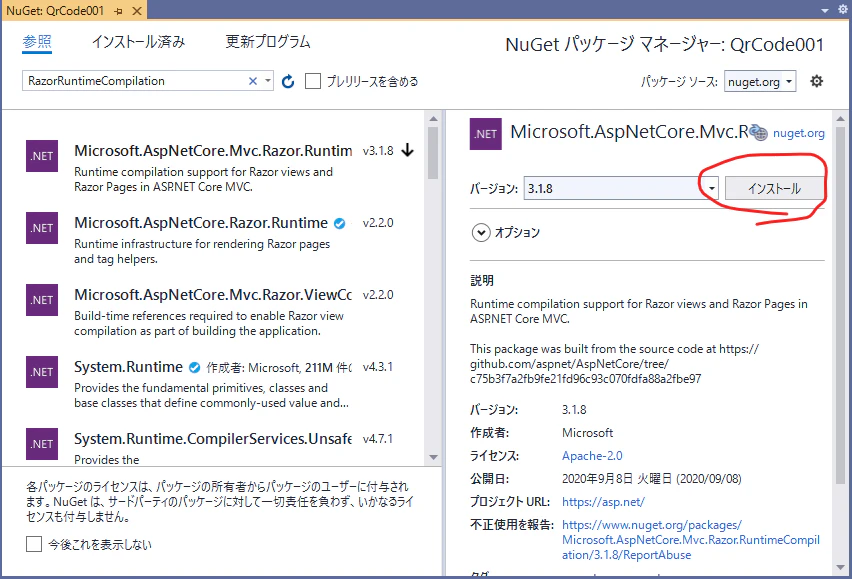
Task: Click details pane scrollbar thumb
Action: (841, 305)
